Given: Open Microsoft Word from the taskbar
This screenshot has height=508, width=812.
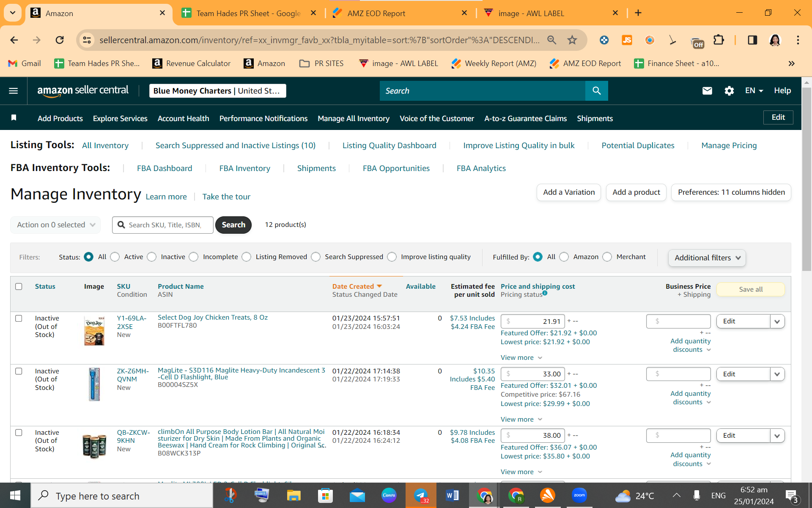Looking at the screenshot, I should point(452,495).
